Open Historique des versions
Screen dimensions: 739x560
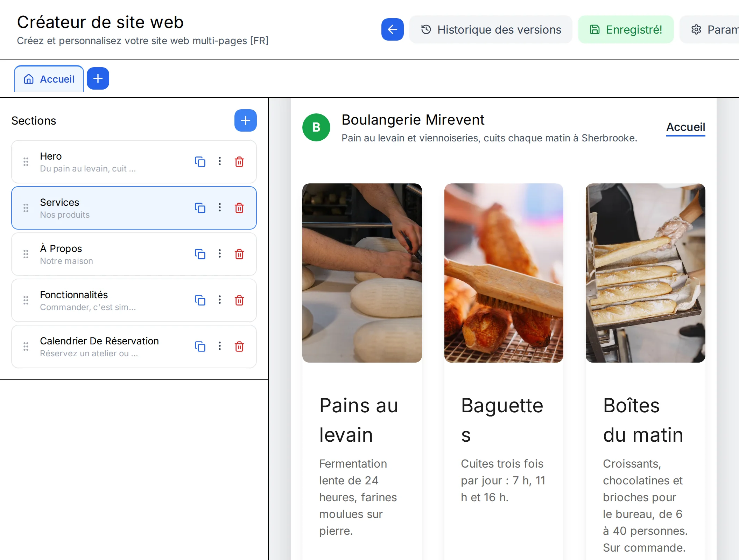point(491,29)
